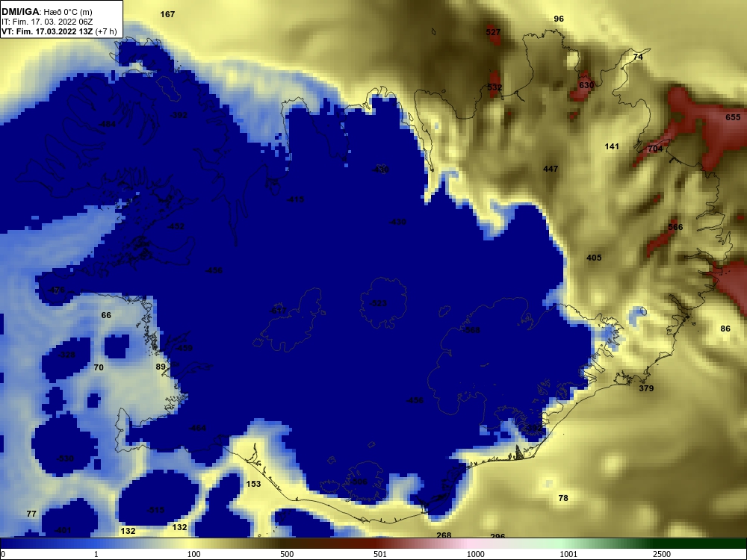Select the negative value -484 in the Westfjords
747x560 pixels.
point(107,124)
